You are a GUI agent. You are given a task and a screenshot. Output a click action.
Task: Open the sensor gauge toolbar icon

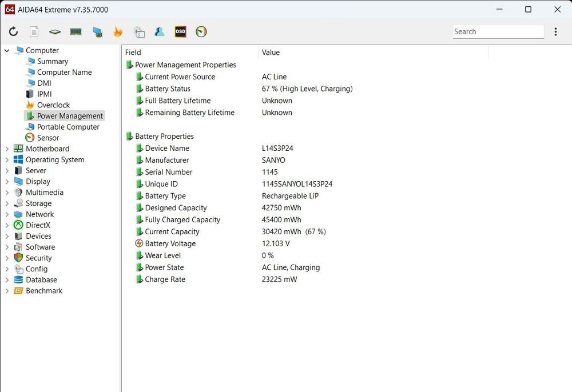[201, 31]
